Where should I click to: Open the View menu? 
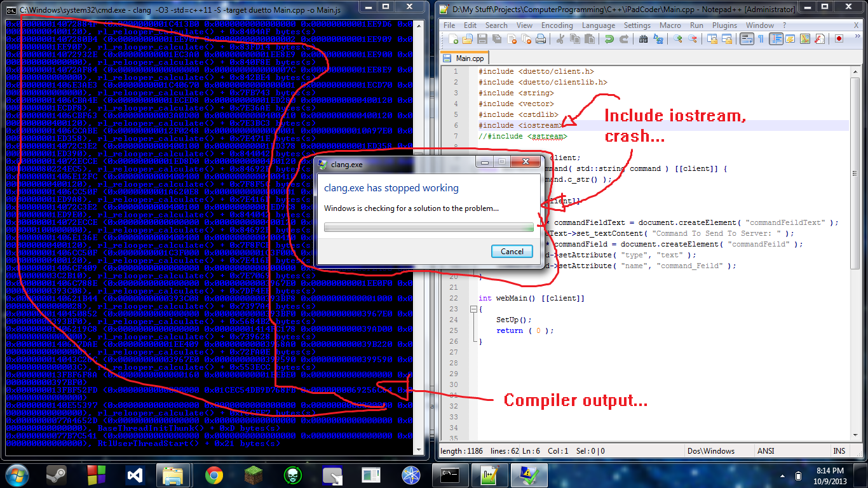click(525, 25)
